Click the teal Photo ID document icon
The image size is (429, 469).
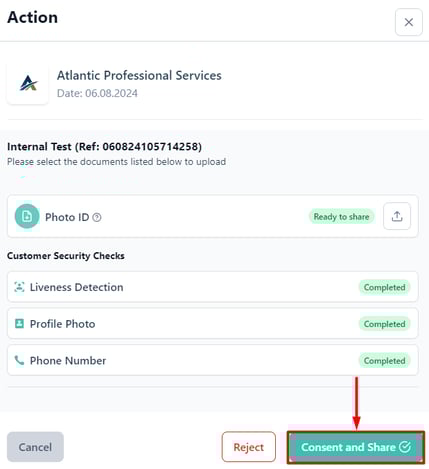tap(27, 216)
